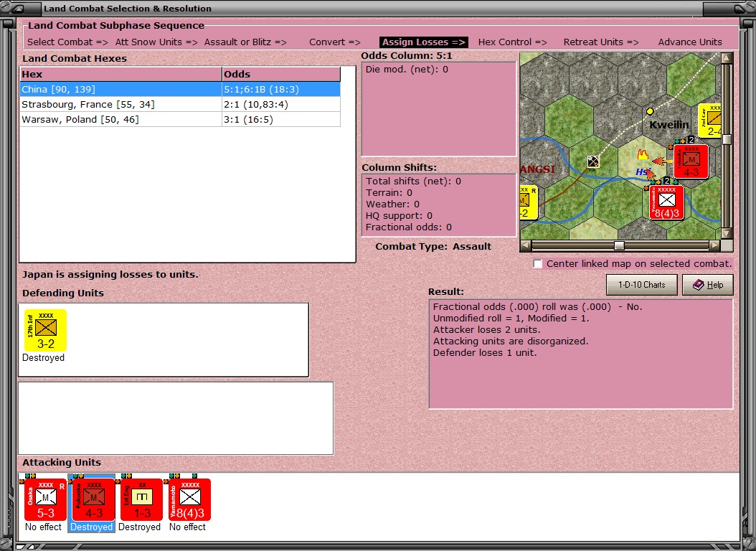Image resolution: width=756 pixels, height=551 pixels.
Task: Click the Assign Losses subphase step
Action: (423, 42)
